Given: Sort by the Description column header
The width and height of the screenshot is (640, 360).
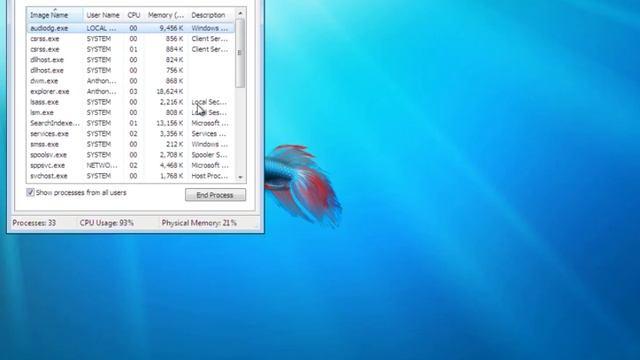Looking at the screenshot, I should coord(211,15).
